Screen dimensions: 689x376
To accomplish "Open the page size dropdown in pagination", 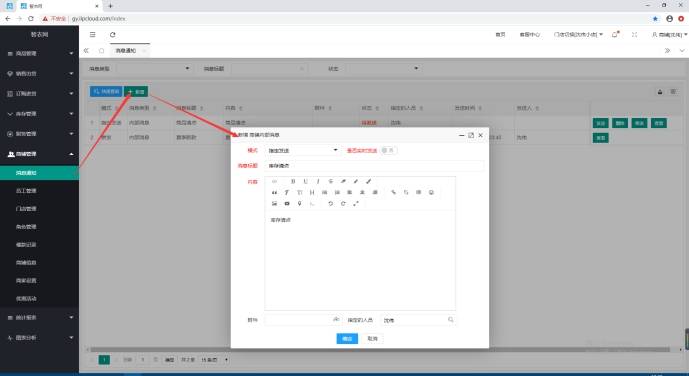I will 215,360.
